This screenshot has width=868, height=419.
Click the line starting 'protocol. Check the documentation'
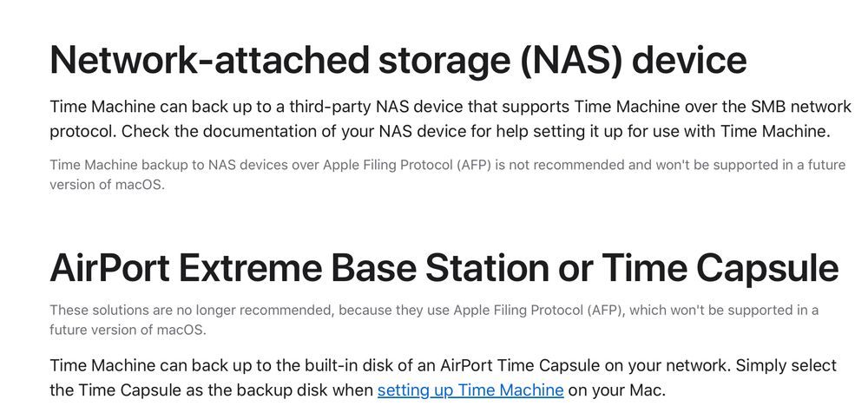(x=441, y=132)
